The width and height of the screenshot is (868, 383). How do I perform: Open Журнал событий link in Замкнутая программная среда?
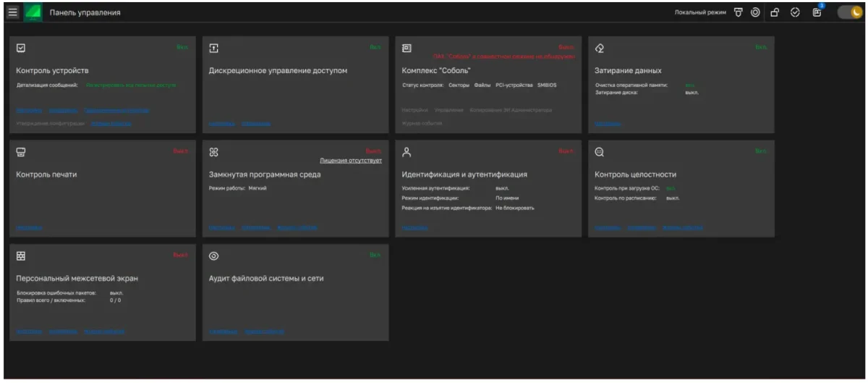[297, 227]
